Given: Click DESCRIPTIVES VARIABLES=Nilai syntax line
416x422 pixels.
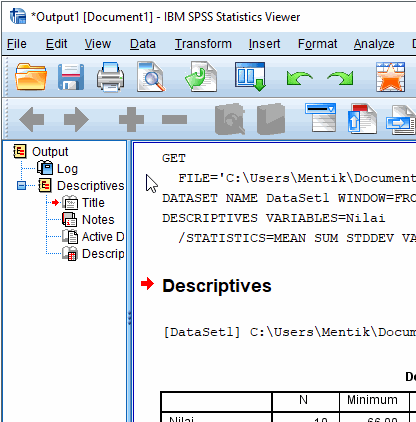Looking at the screenshot, I should [x=273, y=218].
